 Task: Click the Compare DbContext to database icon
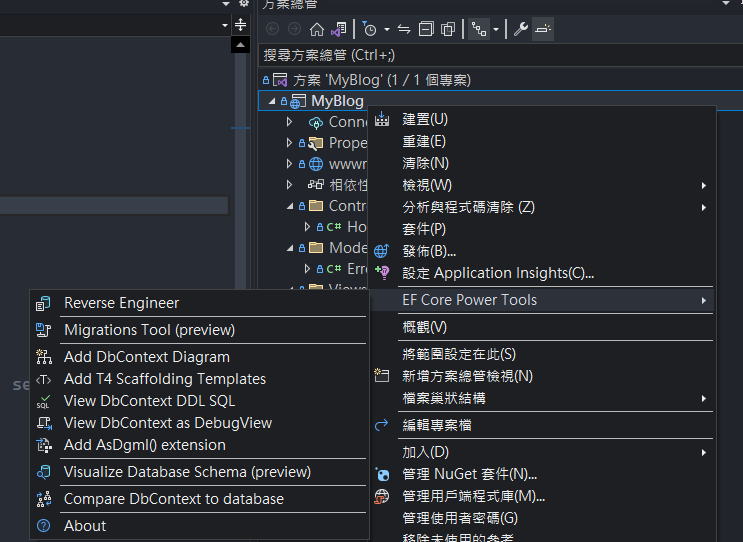(44, 499)
